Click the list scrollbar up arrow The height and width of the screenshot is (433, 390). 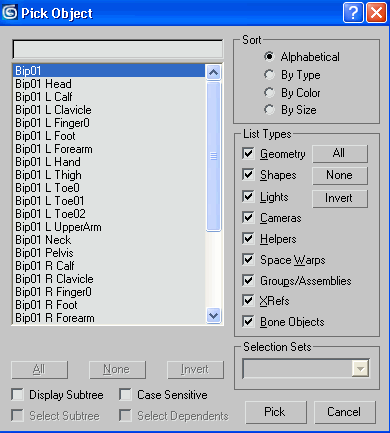[213, 72]
